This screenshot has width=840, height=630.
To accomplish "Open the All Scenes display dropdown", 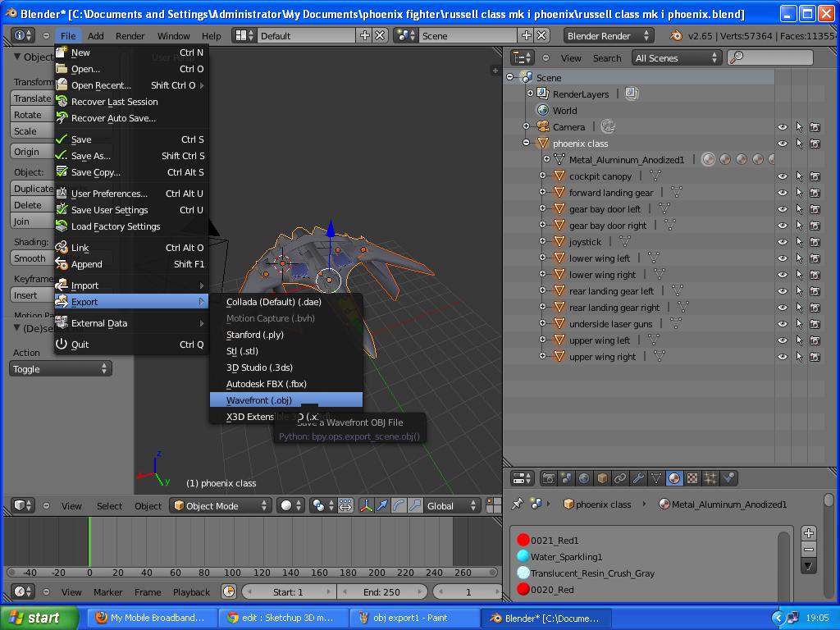I will tap(677, 58).
